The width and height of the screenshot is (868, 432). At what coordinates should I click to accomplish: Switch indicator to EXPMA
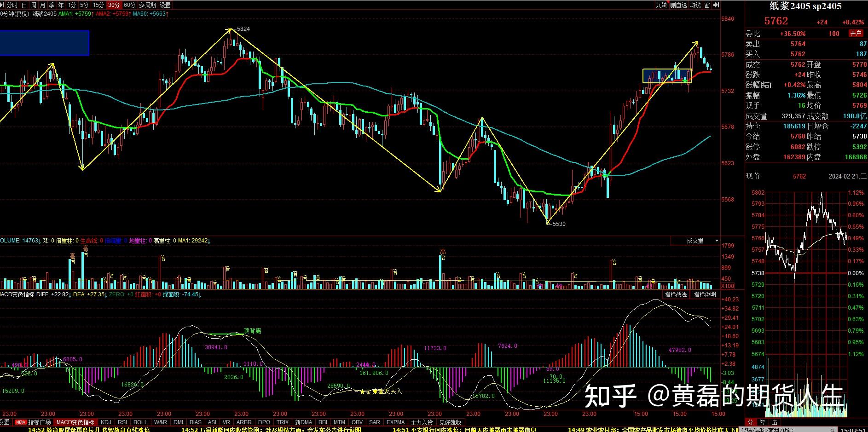click(395, 422)
